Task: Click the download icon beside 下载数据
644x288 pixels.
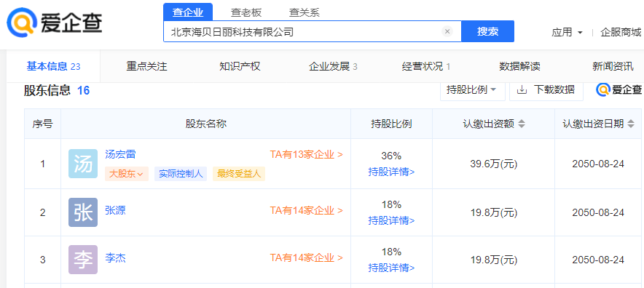Action: [522, 90]
